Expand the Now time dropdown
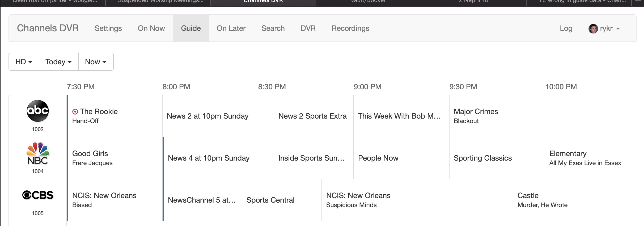The image size is (644, 226). pyautogui.click(x=96, y=62)
